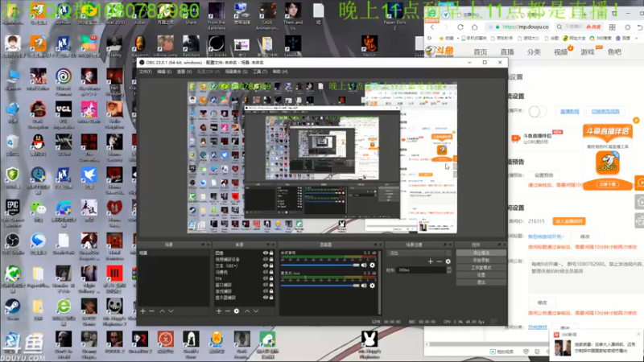Click the 切换推流线路 link
The height and width of the screenshot is (362, 644).
[605, 112]
